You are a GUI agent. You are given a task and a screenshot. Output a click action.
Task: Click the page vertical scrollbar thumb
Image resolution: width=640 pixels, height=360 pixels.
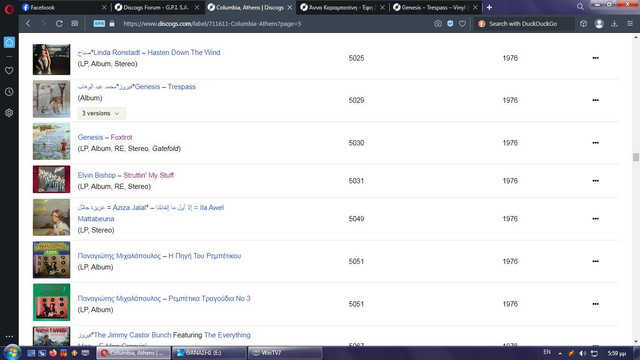pos(636,157)
